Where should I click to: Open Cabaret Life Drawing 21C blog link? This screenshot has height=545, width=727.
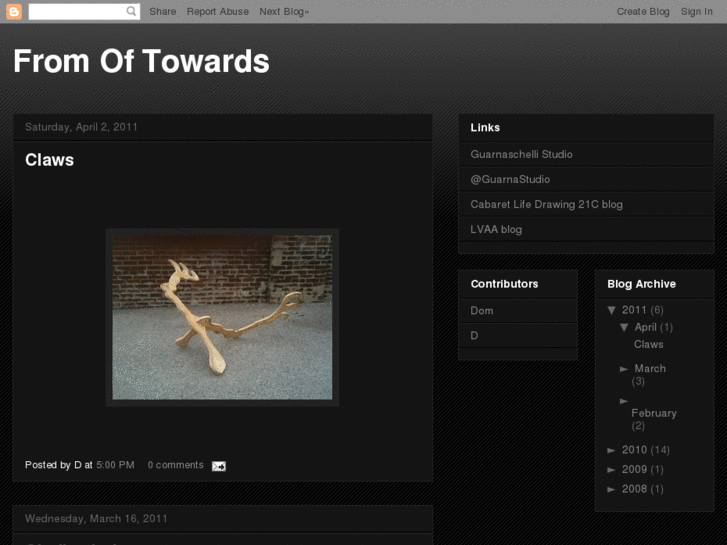(546, 204)
